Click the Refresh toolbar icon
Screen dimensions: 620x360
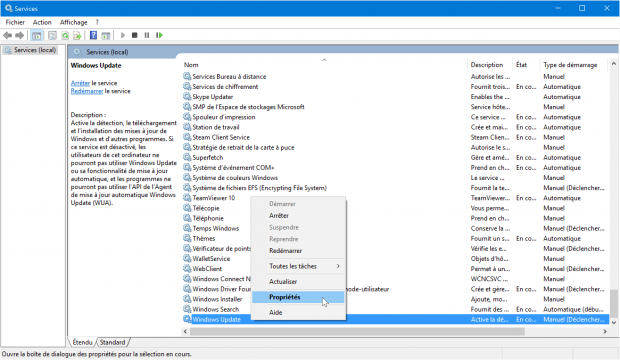coord(65,36)
